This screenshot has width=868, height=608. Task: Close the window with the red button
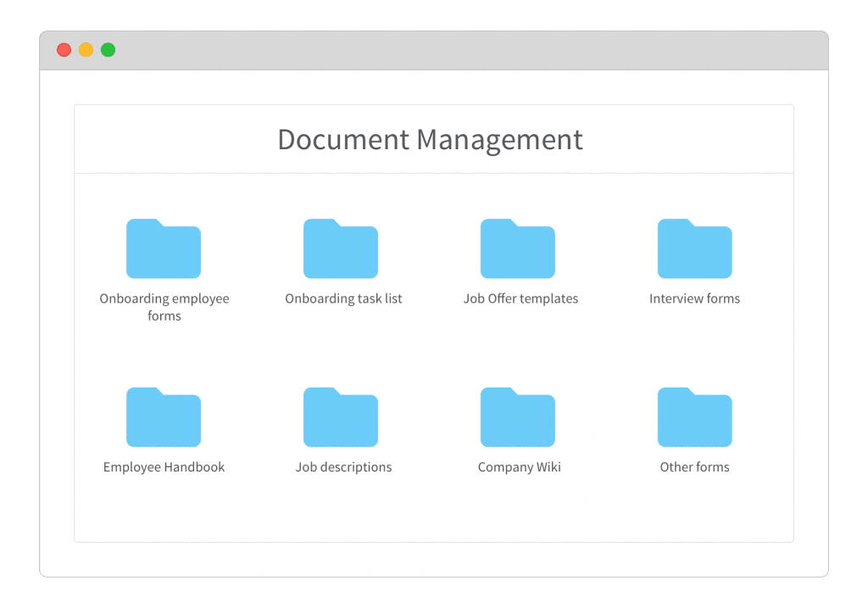pyautogui.click(x=64, y=50)
